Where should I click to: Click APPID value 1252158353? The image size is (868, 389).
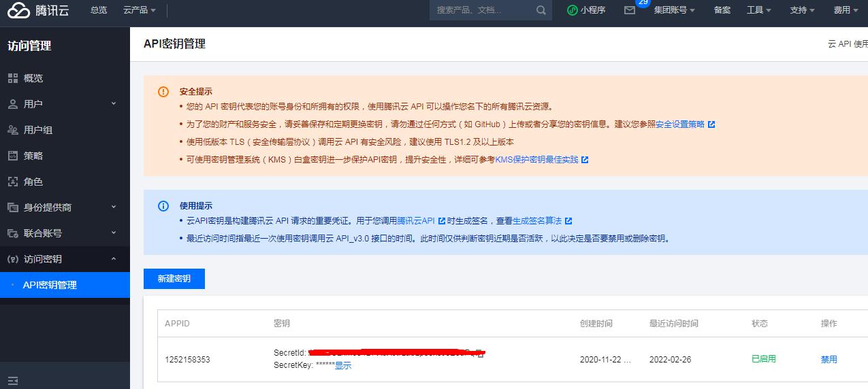[187, 359]
